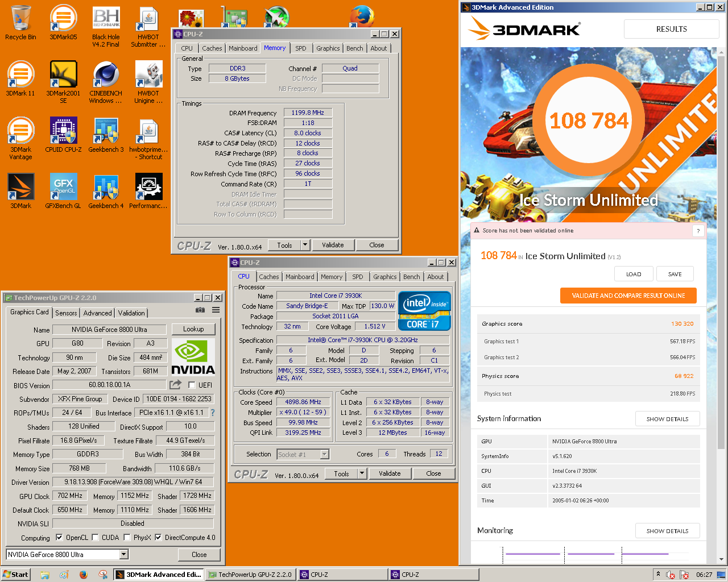Click the SAVE button in 3DMark
This screenshot has height=582, width=728.
(x=675, y=274)
